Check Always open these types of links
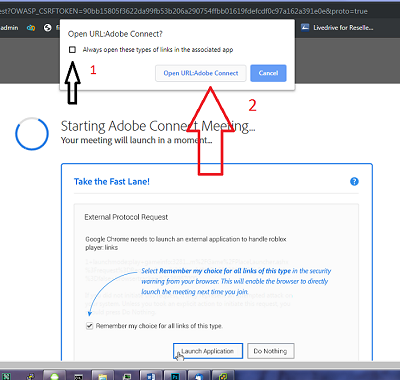The height and width of the screenshot is (380, 400). click(72, 50)
